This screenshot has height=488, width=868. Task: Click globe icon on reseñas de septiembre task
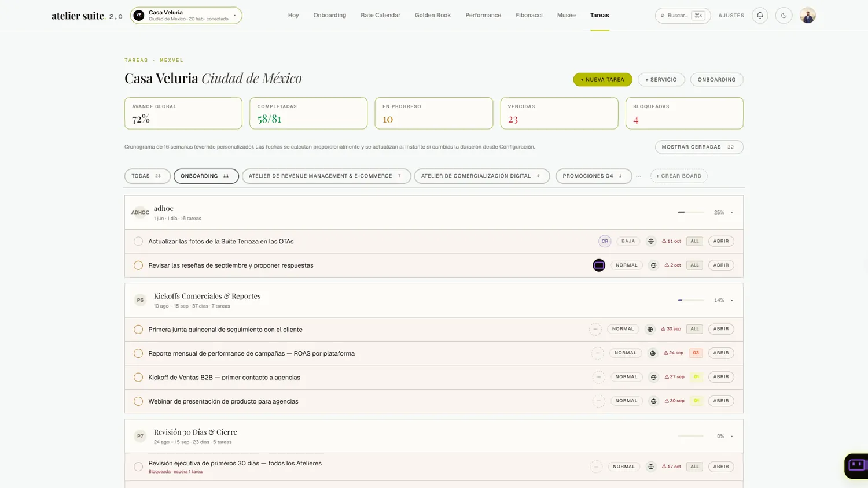(x=653, y=265)
